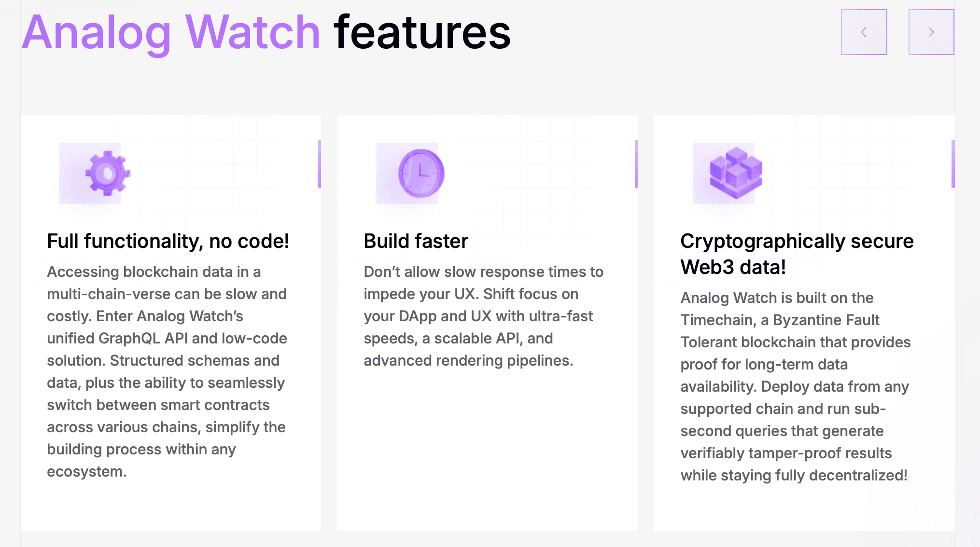Click the purple accent bar on Build faster card
980x547 pixels.
coord(636,164)
